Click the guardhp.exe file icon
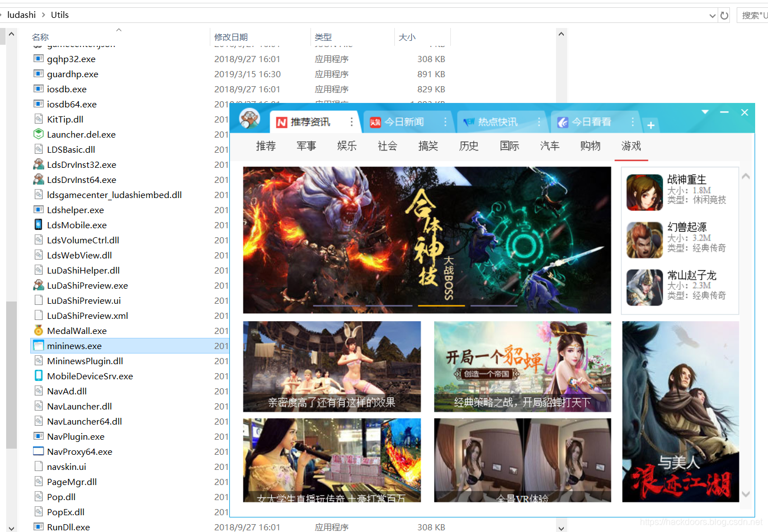 39,74
